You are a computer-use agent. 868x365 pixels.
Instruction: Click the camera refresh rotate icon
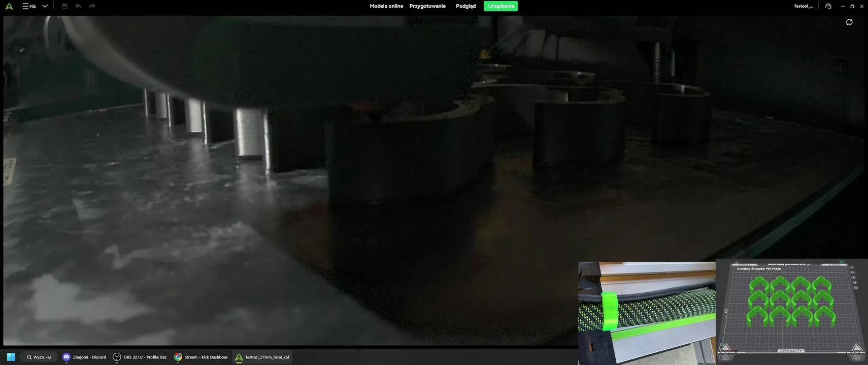(x=849, y=22)
